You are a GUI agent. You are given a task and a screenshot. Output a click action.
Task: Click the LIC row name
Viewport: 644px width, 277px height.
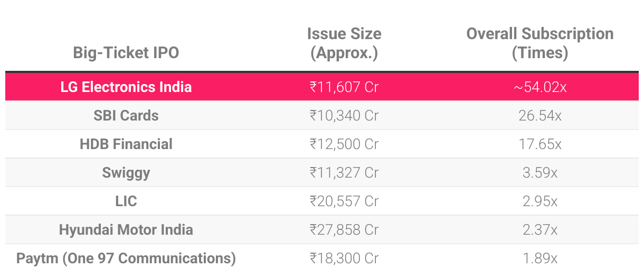[x=126, y=201]
